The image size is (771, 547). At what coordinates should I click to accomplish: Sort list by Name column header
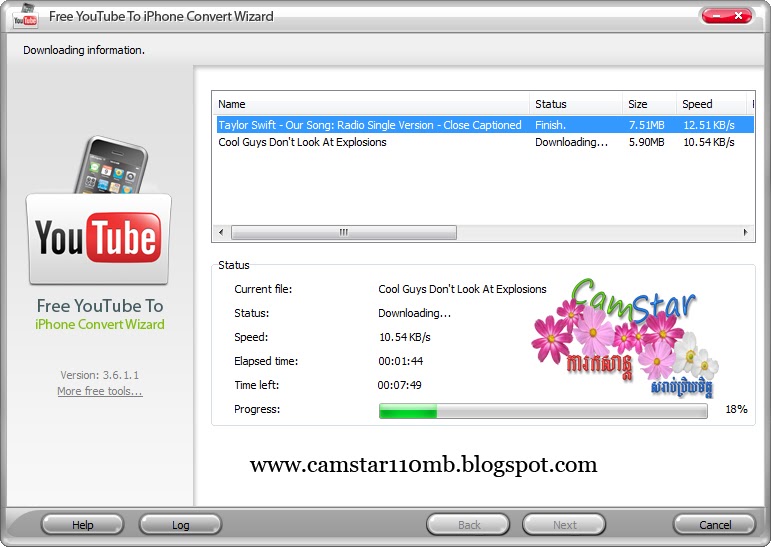coord(371,104)
